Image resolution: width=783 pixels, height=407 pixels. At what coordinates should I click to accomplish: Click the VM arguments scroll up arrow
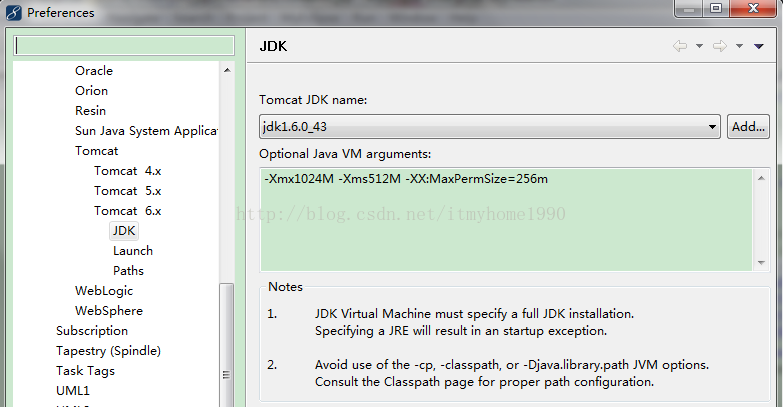(761, 178)
